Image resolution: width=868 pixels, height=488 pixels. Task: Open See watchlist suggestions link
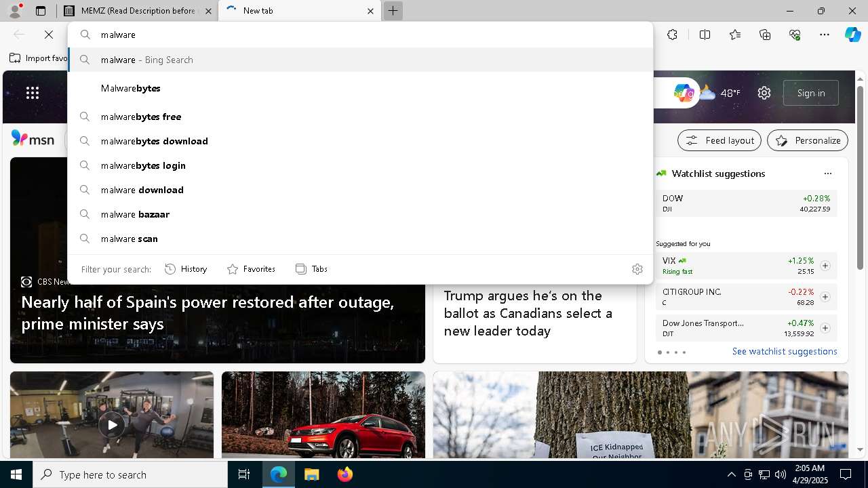785,351
